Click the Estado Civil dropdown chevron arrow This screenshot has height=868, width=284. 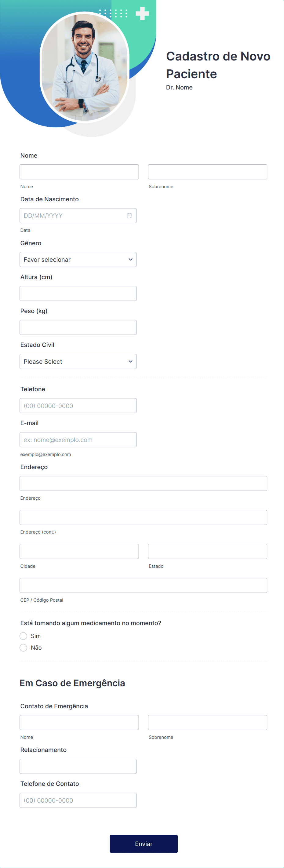pos(131,361)
